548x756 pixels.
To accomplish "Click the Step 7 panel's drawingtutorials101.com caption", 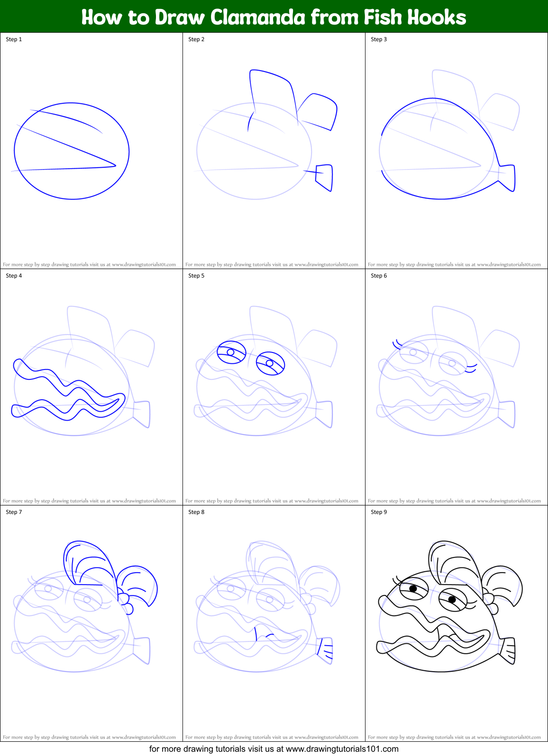I will (89, 737).
